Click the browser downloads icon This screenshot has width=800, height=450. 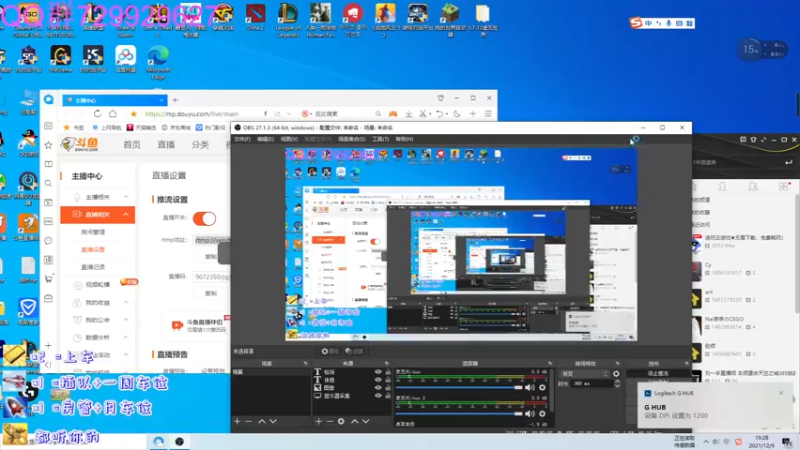[x=409, y=114]
